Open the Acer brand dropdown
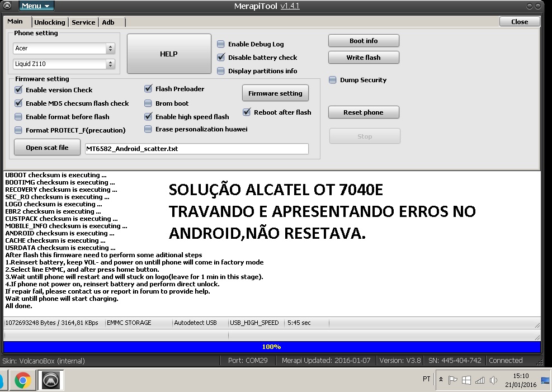This screenshot has height=392, width=552. pyautogui.click(x=64, y=48)
